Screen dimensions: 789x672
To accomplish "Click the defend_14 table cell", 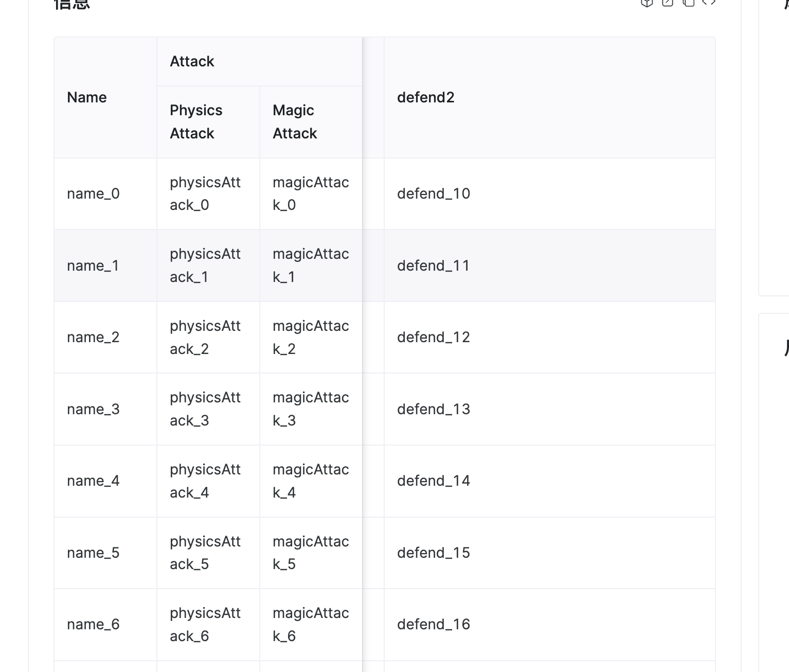I will click(x=434, y=481).
